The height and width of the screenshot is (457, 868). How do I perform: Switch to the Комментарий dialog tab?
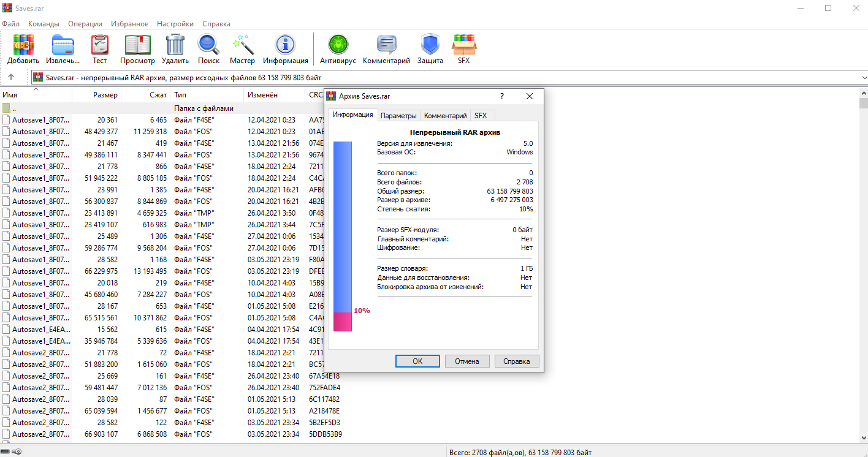tap(446, 116)
